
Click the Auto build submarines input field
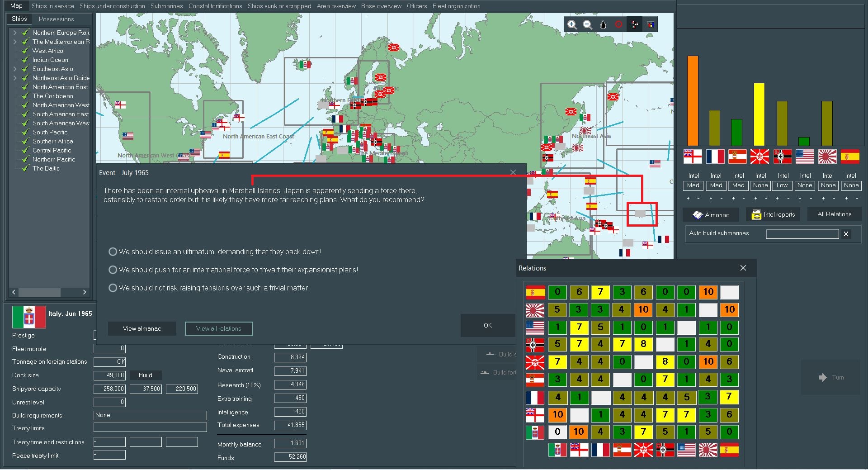point(802,234)
